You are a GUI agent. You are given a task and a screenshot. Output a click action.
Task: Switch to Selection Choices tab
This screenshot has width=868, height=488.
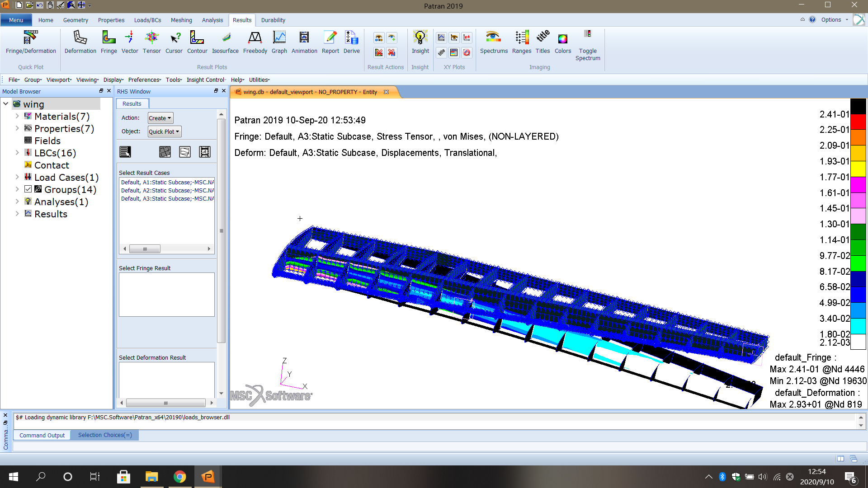tap(105, 435)
